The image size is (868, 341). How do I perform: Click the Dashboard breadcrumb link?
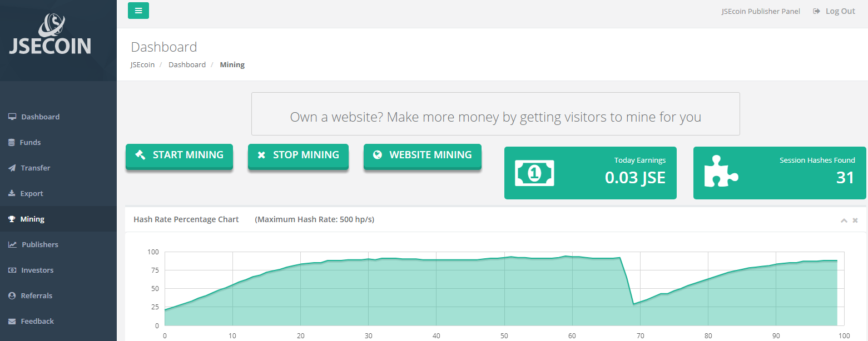[187, 64]
